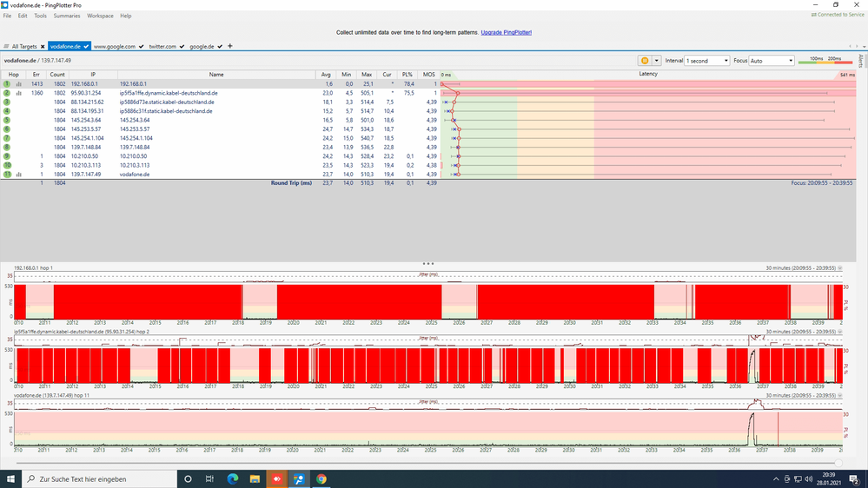Open the Edit menu
The image size is (868, 488).
23,16
